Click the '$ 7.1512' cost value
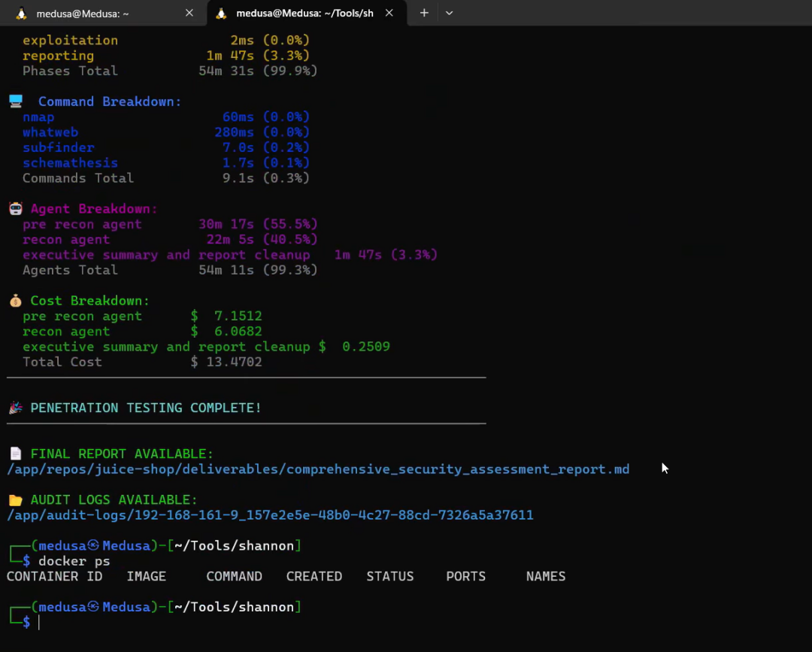812x652 pixels. 226,316
